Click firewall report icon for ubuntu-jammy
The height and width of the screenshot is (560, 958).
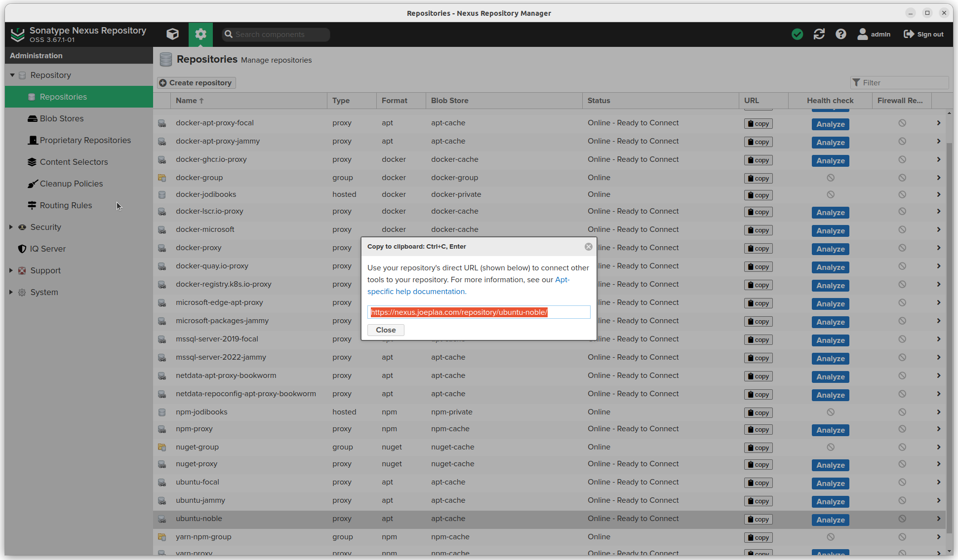[902, 500]
